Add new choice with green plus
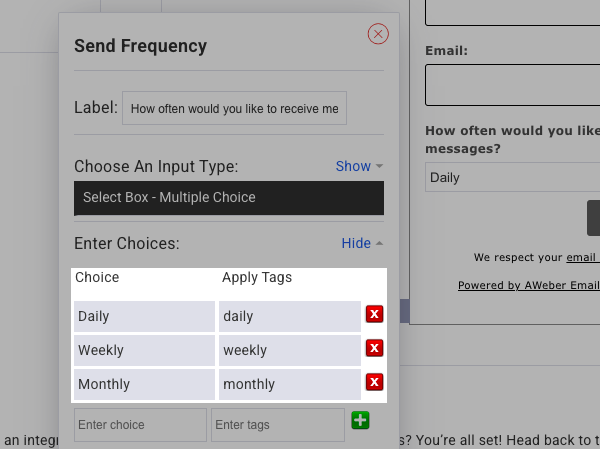 [x=360, y=421]
